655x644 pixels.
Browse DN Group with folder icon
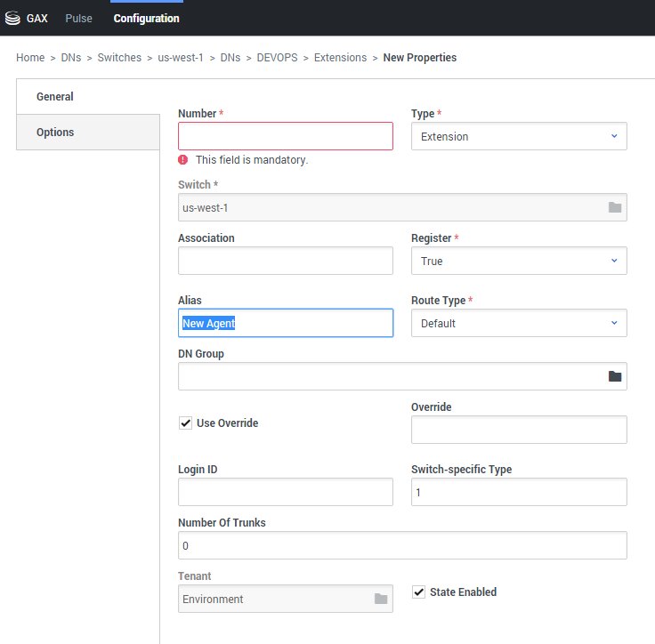tap(614, 376)
